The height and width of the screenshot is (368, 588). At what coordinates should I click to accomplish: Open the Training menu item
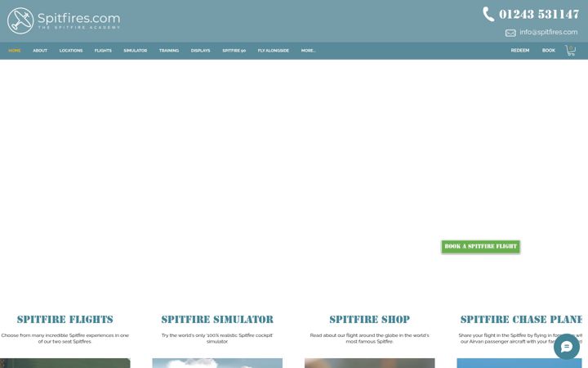click(x=169, y=51)
